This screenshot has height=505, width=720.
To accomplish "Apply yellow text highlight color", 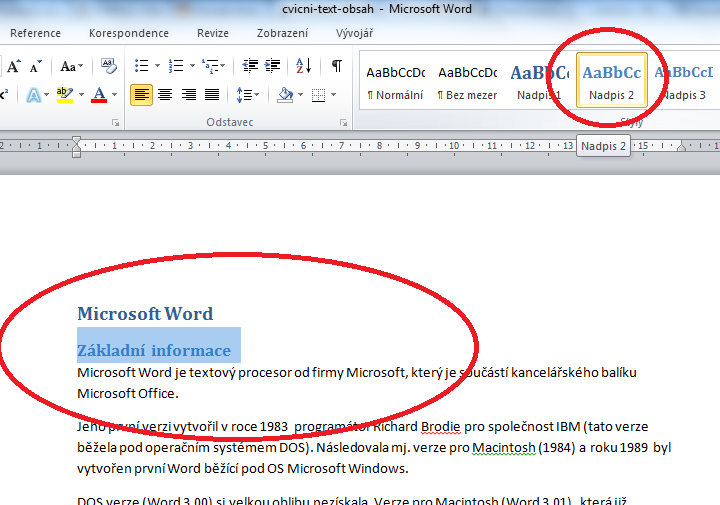I will (x=65, y=95).
